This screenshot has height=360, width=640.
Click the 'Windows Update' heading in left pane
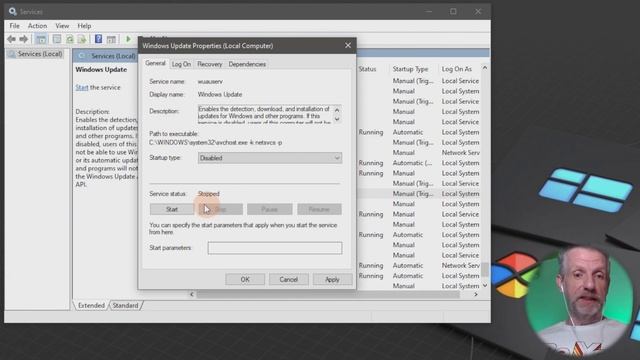[101, 69]
